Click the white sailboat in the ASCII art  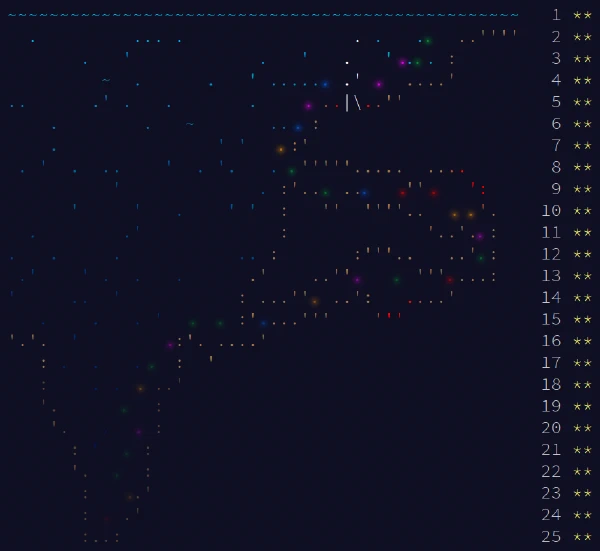[351, 101]
